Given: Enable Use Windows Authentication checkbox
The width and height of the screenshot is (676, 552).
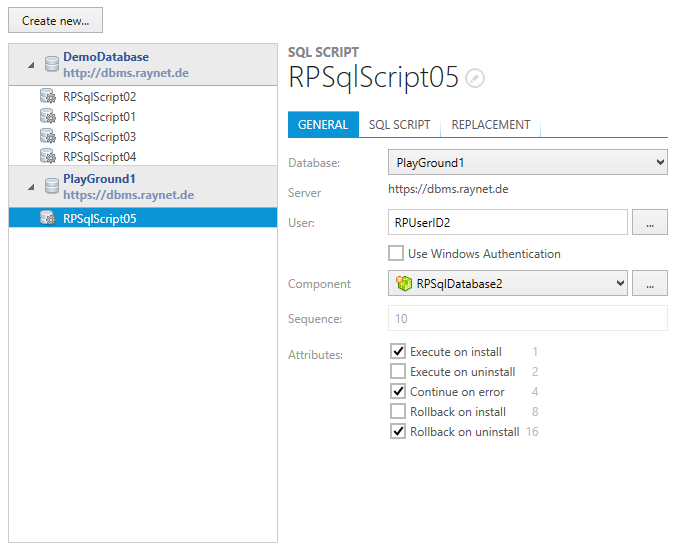Looking at the screenshot, I should point(397,254).
